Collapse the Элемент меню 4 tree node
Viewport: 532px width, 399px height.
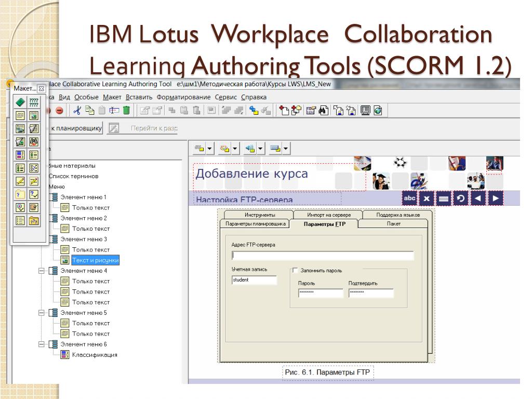(42, 271)
